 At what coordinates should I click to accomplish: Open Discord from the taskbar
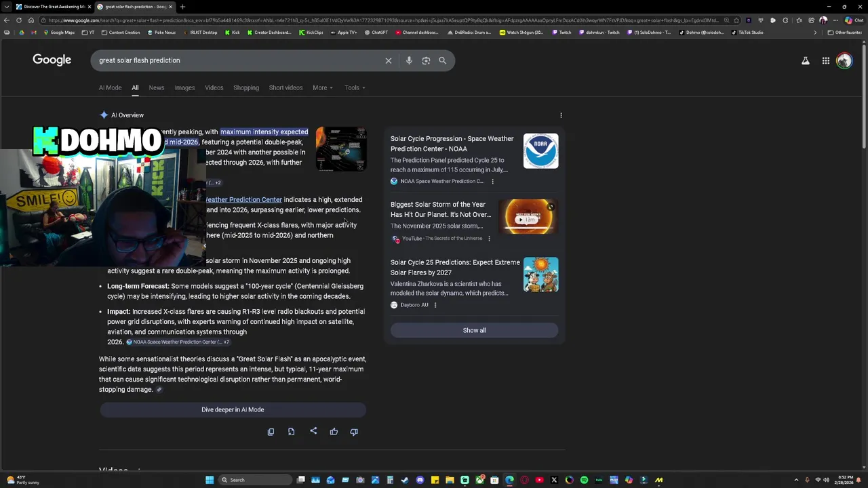[x=420, y=480]
